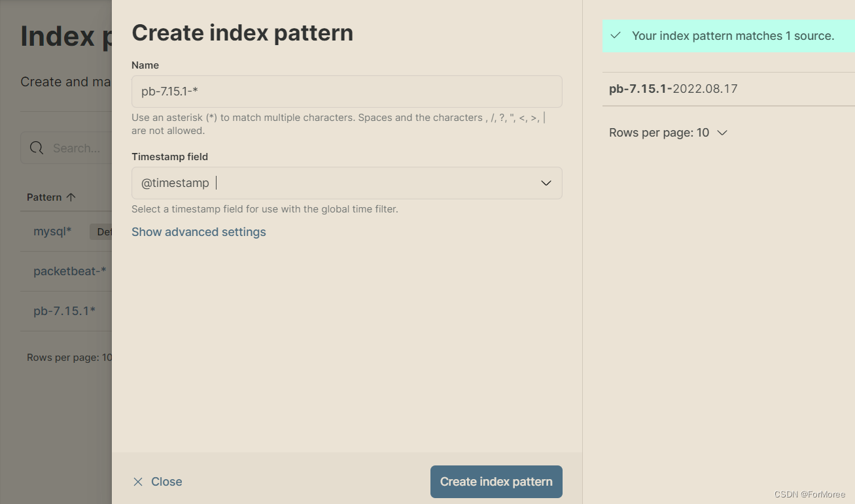Open the pb-7.15.1* index pattern
This screenshot has width=855, height=504.
point(64,311)
